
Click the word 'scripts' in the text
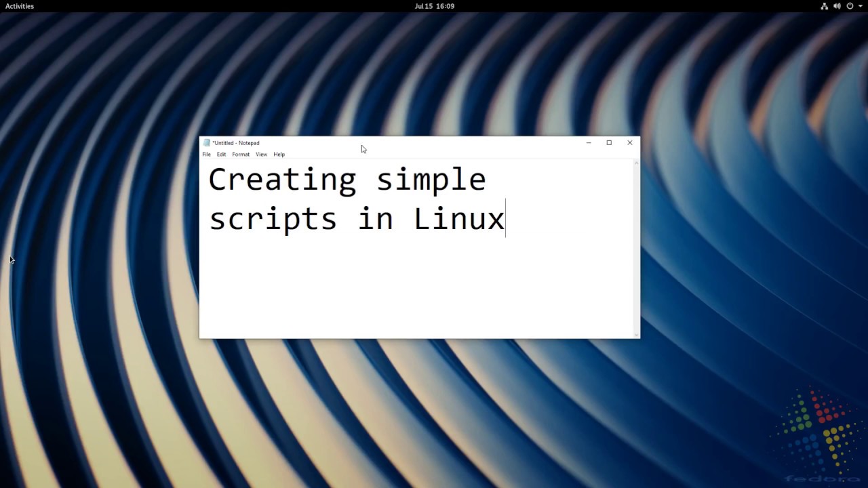point(273,220)
